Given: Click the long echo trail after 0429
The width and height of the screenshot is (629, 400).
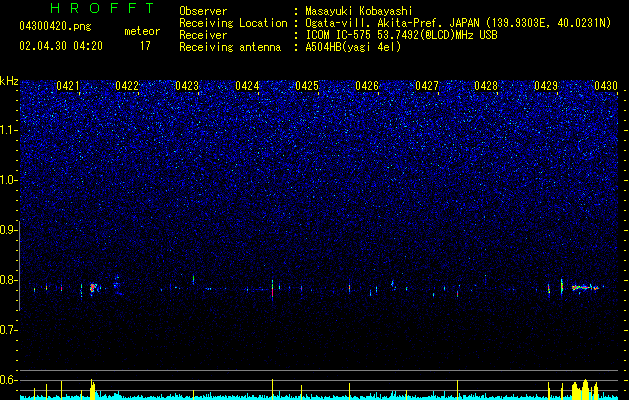Looking at the screenshot, I should tap(585, 287).
